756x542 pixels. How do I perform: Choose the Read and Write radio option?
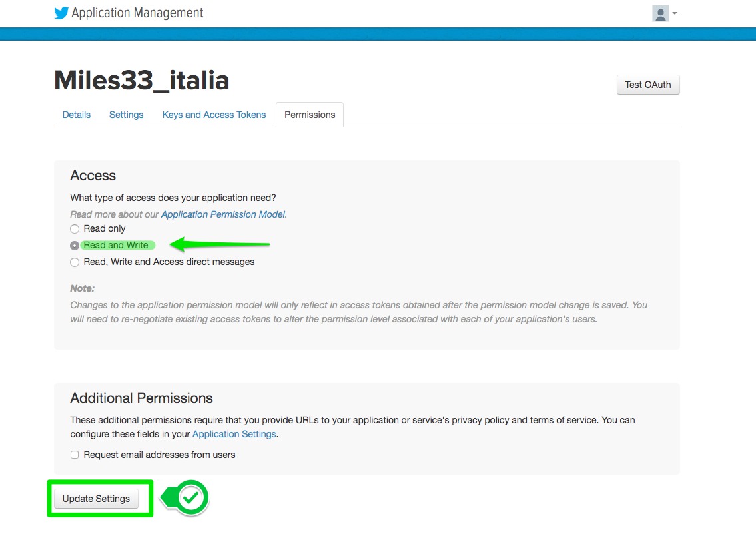(75, 246)
